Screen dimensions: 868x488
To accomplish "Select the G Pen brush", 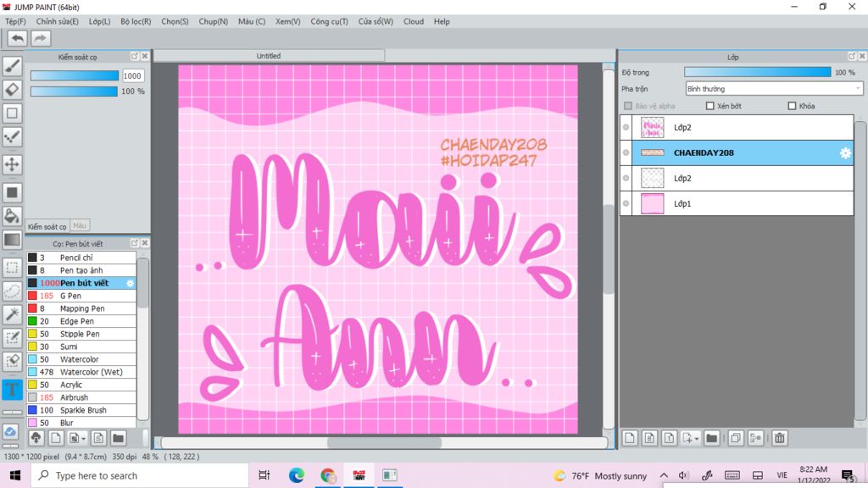I will pos(81,296).
